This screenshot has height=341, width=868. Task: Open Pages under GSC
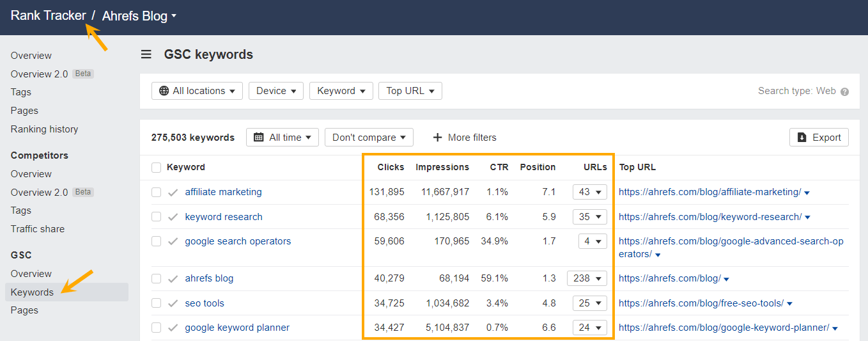[24, 310]
